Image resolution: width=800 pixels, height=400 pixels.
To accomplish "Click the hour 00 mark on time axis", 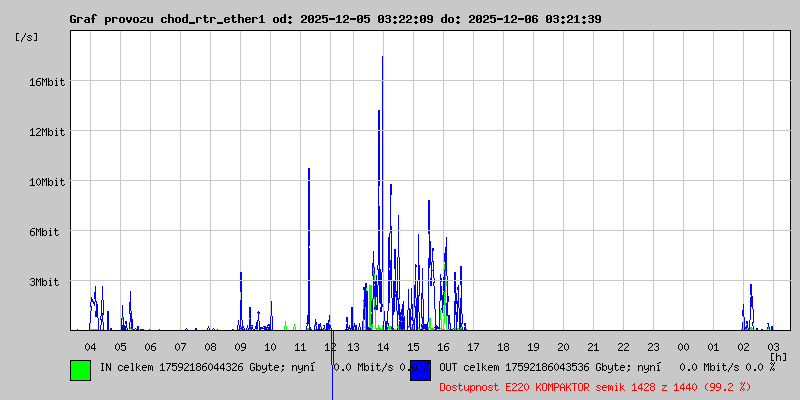I will click(683, 346).
